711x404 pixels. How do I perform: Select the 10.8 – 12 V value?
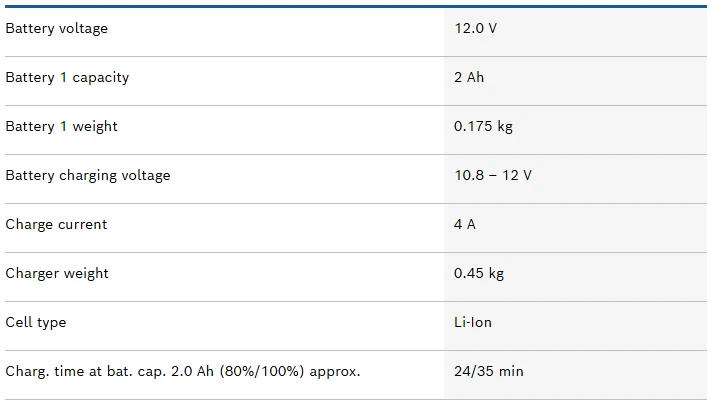493,175
